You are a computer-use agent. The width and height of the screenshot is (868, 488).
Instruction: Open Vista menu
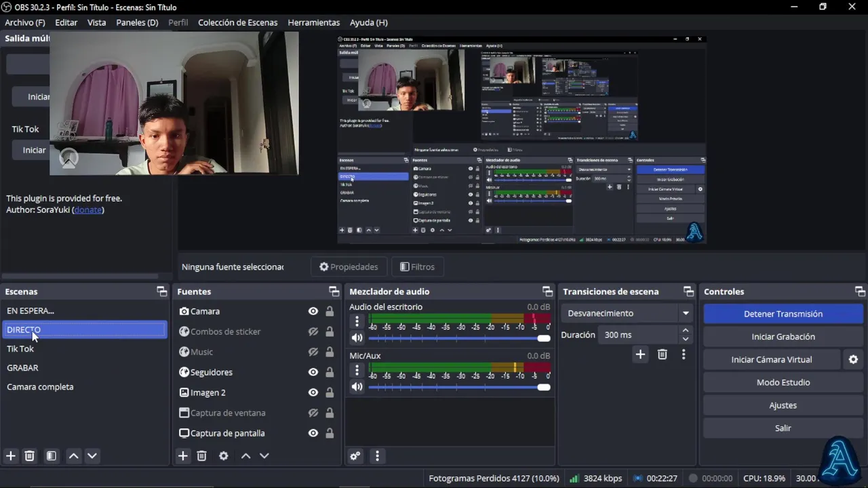point(97,22)
